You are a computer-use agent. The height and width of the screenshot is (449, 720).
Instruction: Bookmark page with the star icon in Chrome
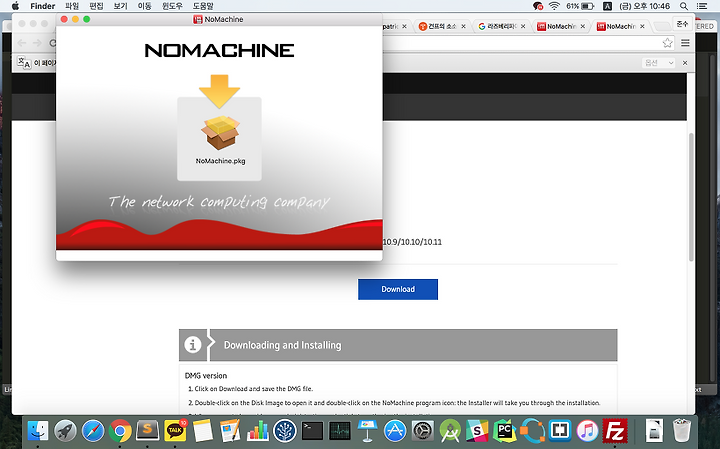[x=667, y=43]
